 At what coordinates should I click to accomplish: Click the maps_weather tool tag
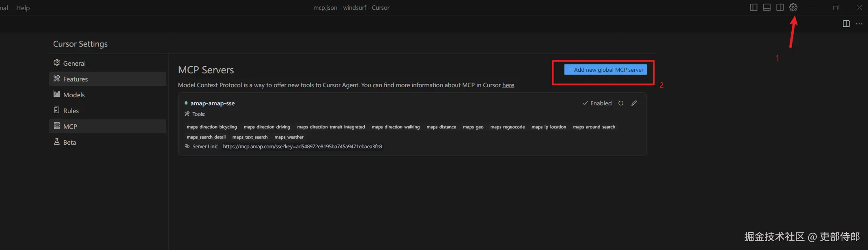(x=289, y=137)
